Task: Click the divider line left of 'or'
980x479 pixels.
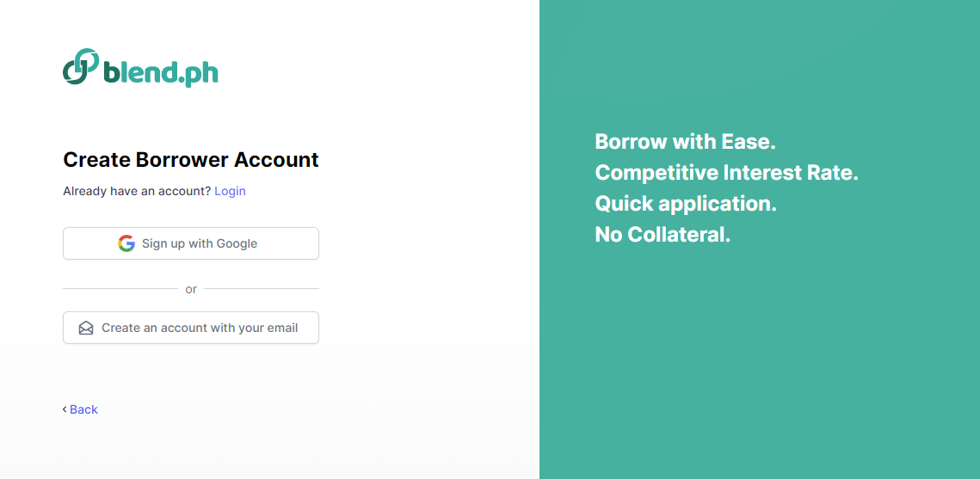Action: click(x=120, y=289)
